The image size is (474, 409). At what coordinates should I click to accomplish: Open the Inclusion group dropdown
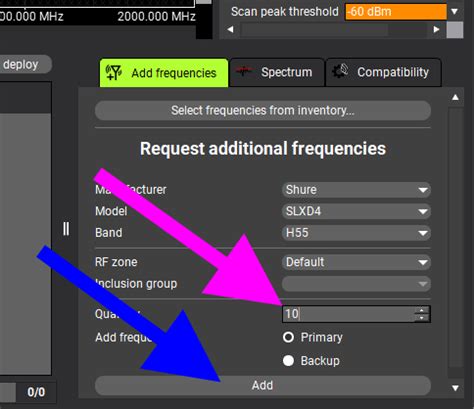pyautogui.click(x=356, y=284)
